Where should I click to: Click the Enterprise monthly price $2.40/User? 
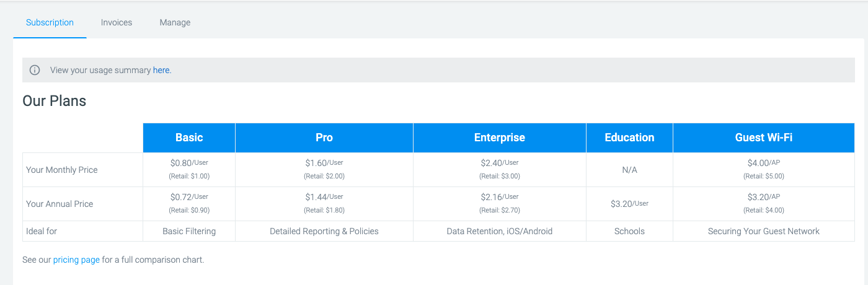(x=500, y=163)
